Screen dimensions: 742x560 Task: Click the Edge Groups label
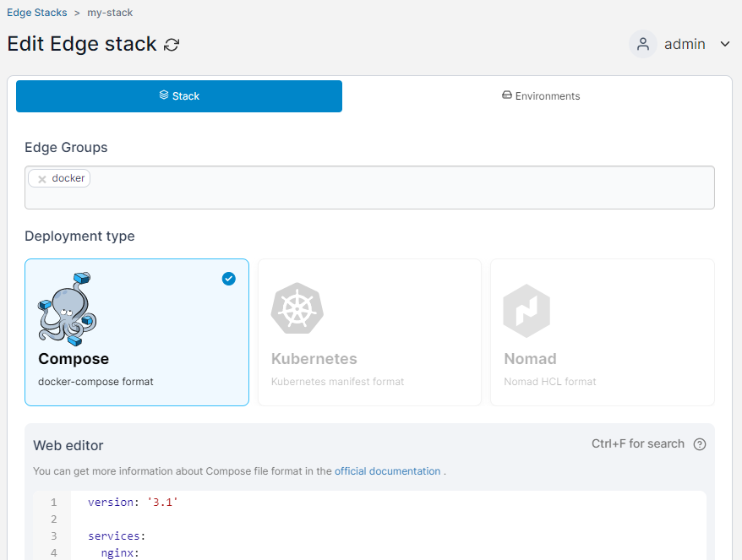pos(66,148)
